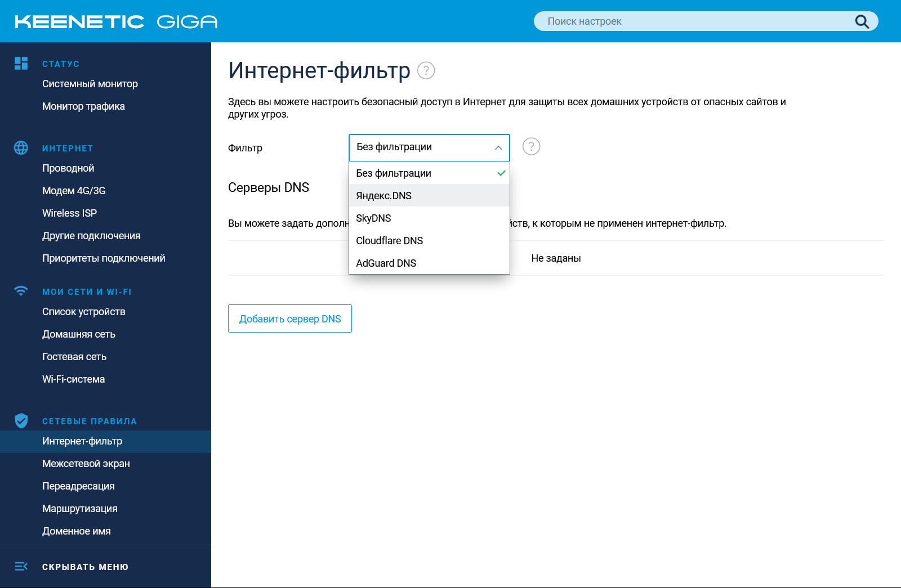Click the Keenetic Giga logo
Viewport: 901px width, 588px height.
point(116,22)
